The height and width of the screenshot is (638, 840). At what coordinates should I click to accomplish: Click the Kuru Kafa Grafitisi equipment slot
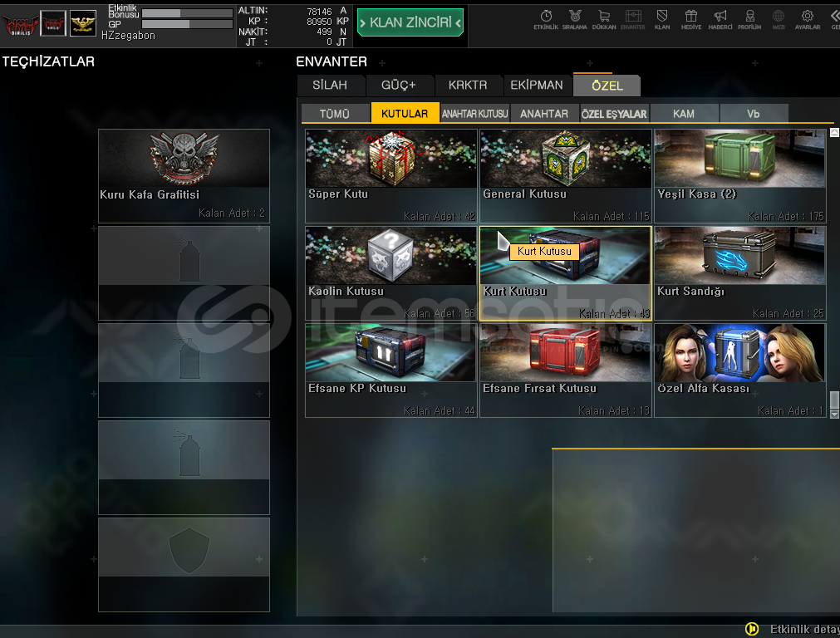point(184,176)
